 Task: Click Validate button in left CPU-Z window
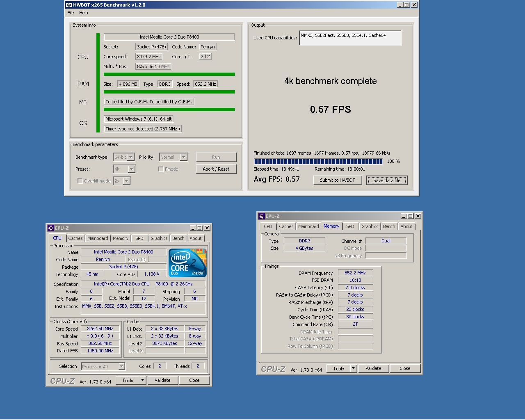pos(162,380)
